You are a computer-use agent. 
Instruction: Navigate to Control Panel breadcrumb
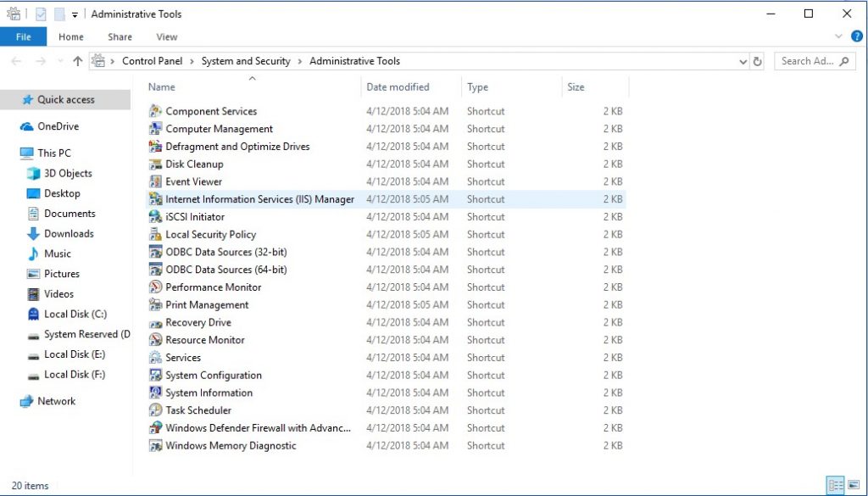click(153, 61)
